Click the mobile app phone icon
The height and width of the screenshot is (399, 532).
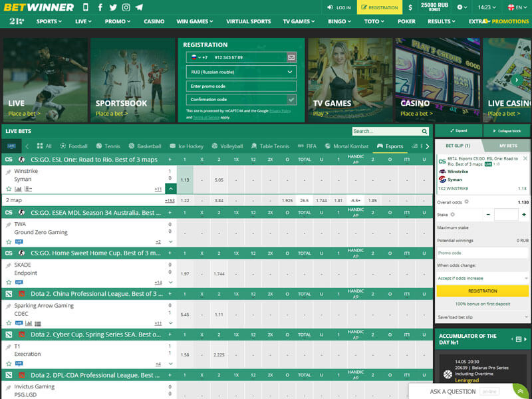pyautogui.click(x=84, y=7)
